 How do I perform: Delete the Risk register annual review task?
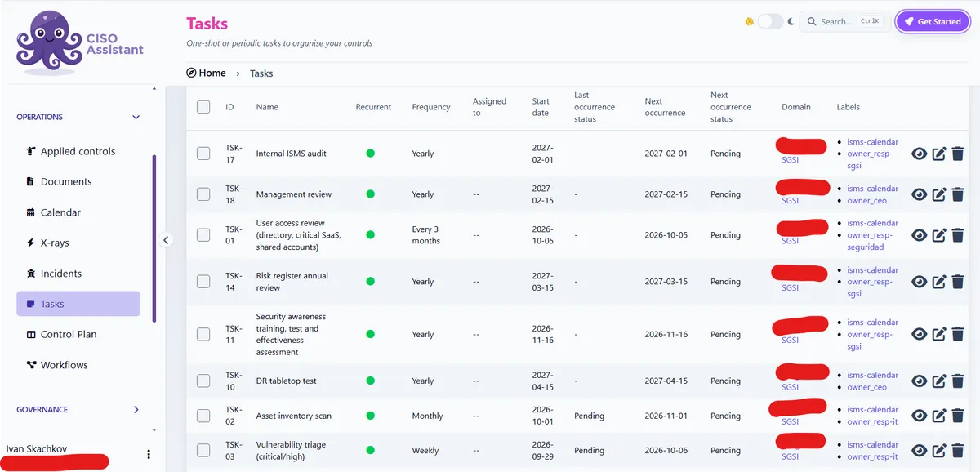[958, 282]
